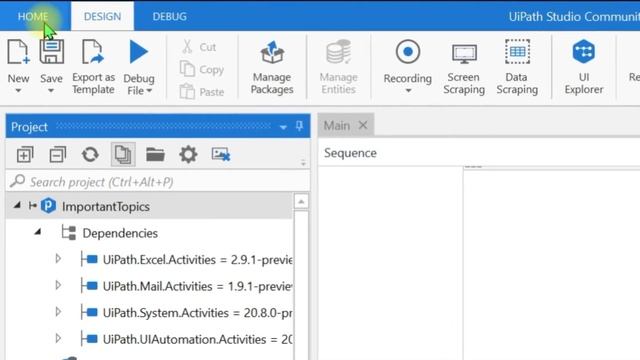Close the Main workflow tab

click(363, 125)
